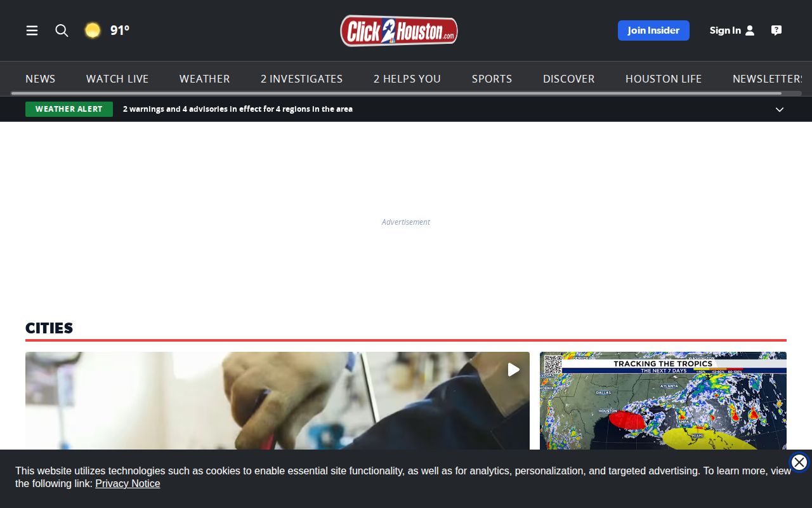The height and width of the screenshot is (508, 812).
Task: Go to Houston Life
Action: tap(664, 79)
